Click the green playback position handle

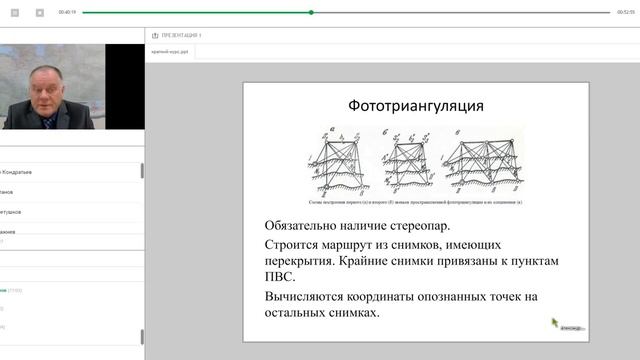311,12
